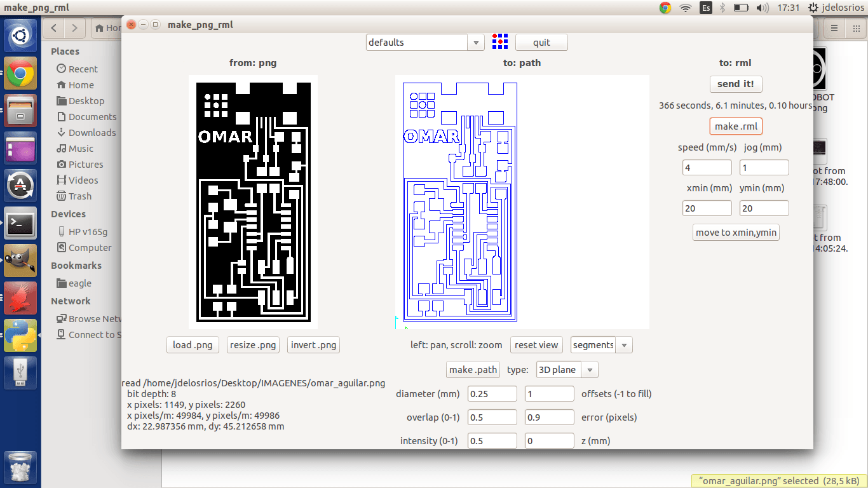
Task: Launch GIMP from the dock
Action: point(20,261)
